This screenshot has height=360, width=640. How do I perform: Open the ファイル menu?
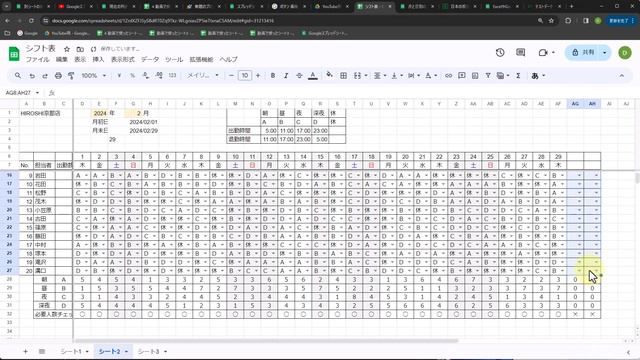tap(38, 60)
